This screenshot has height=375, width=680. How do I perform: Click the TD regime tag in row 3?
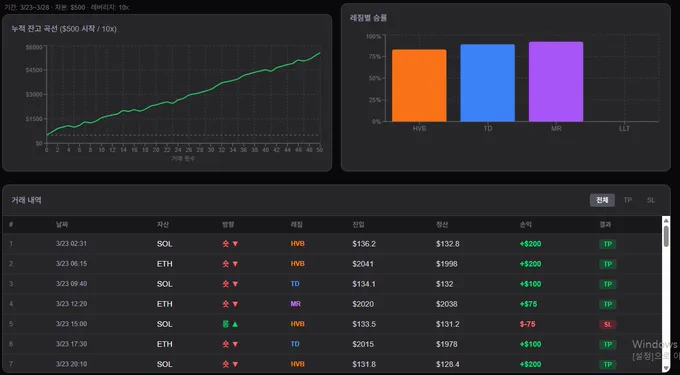[295, 284]
